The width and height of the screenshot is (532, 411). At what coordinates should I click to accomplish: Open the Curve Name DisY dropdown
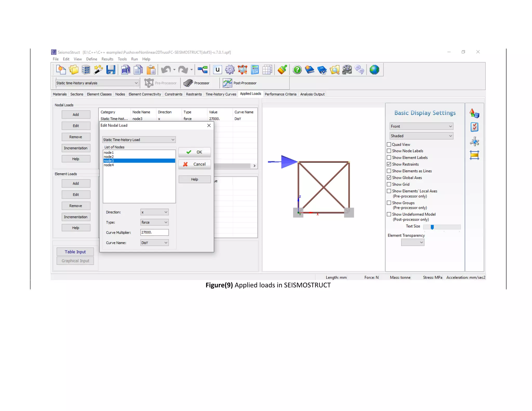(154, 243)
